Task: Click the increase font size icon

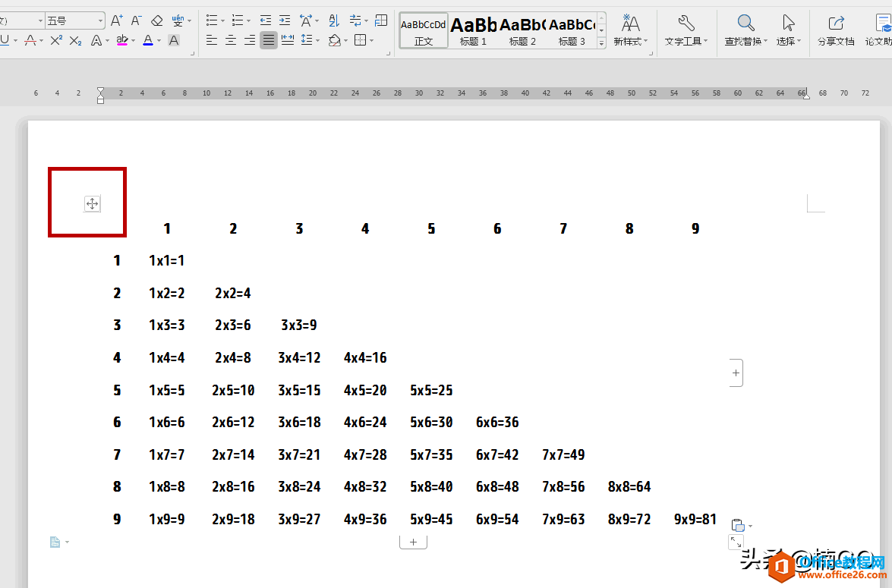Action: (x=117, y=21)
